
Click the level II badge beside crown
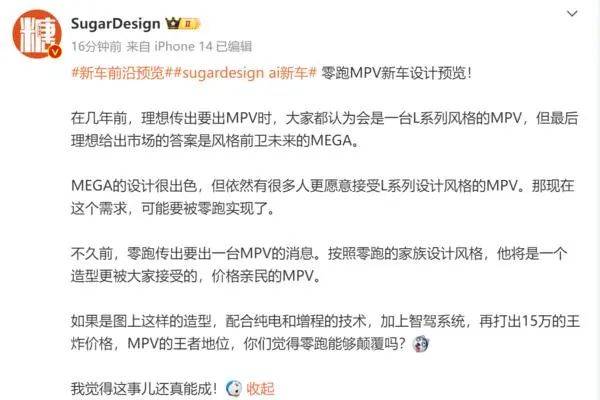click(x=190, y=24)
